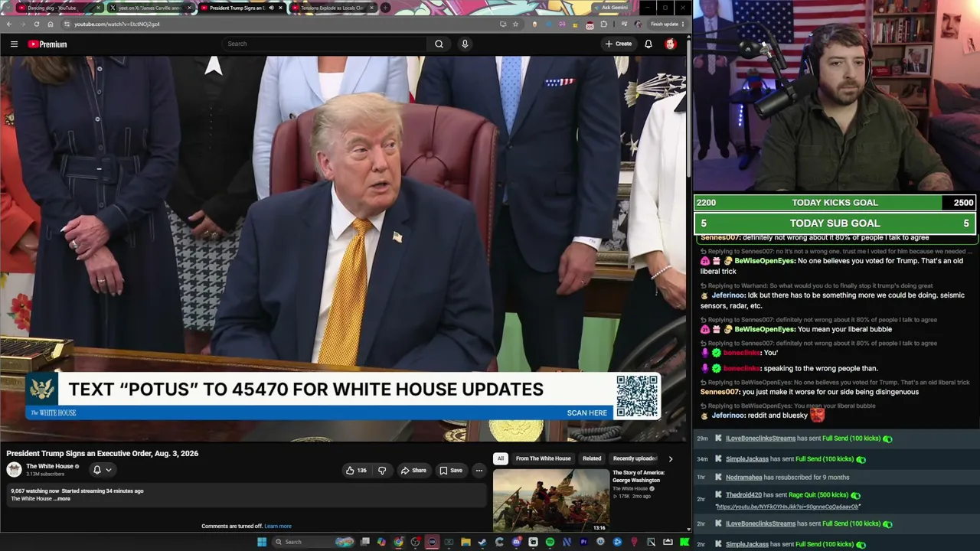
Task: Click the QR code on video banner
Action: click(637, 396)
